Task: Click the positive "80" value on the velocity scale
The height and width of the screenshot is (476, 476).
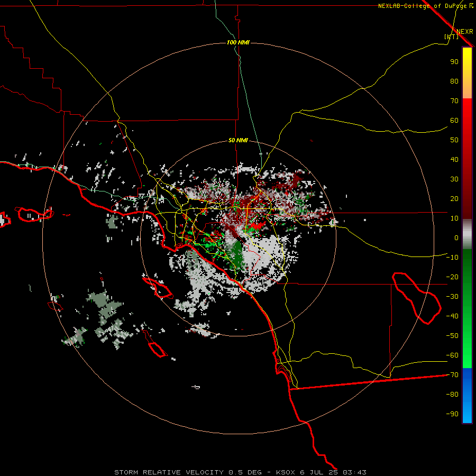Action: pyautogui.click(x=454, y=81)
